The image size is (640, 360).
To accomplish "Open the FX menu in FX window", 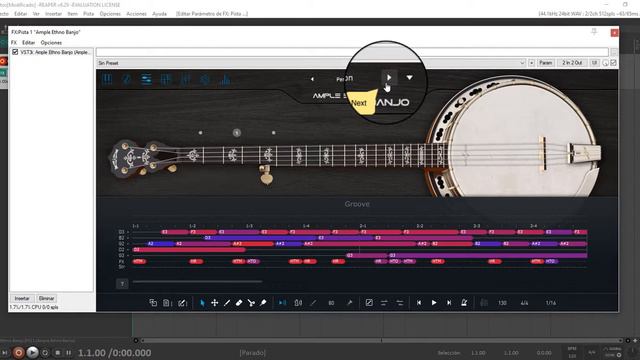I will pyautogui.click(x=14, y=42).
